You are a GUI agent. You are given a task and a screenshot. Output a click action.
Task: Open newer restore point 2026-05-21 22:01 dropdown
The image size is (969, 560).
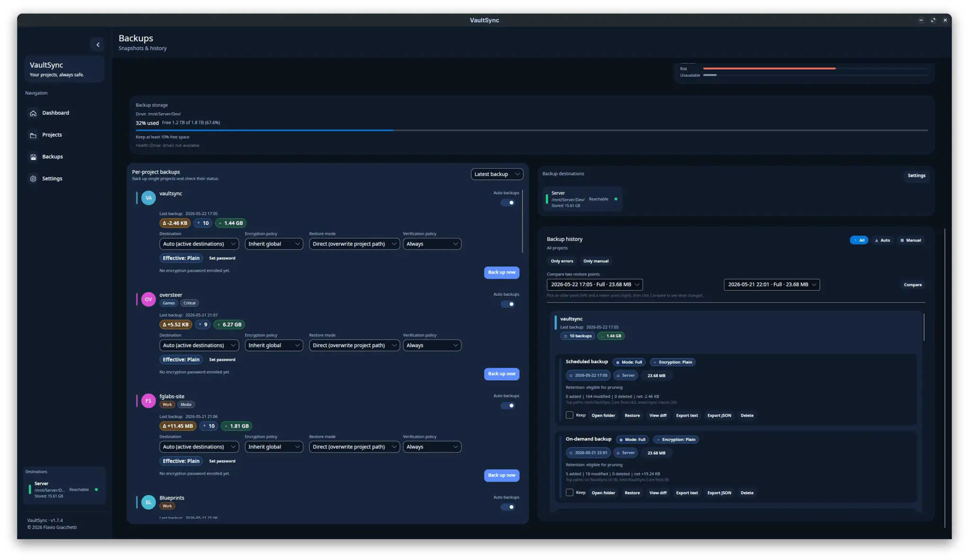coord(772,285)
